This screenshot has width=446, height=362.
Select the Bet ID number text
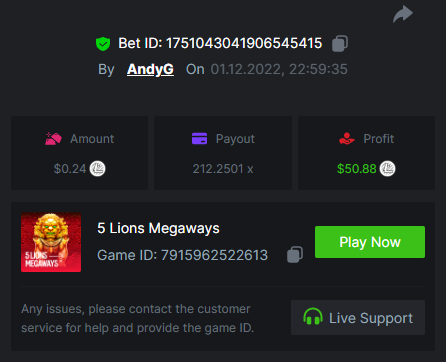pos(244,43)
